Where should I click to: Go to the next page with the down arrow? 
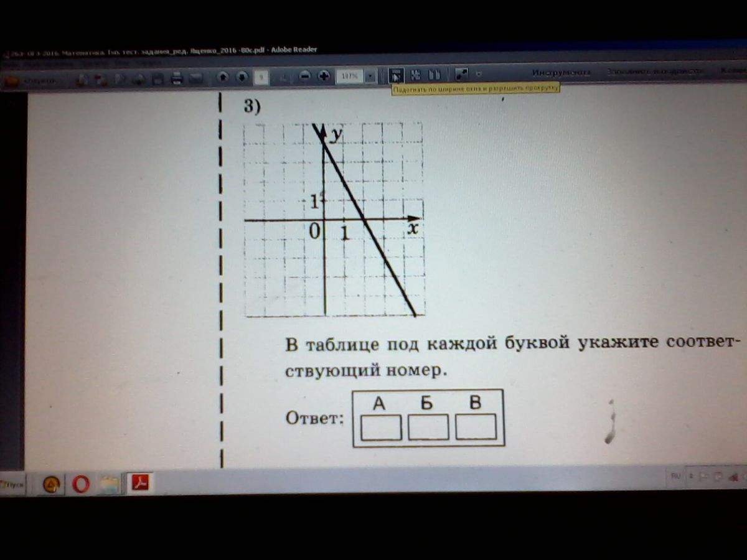(x=242, y=77)
